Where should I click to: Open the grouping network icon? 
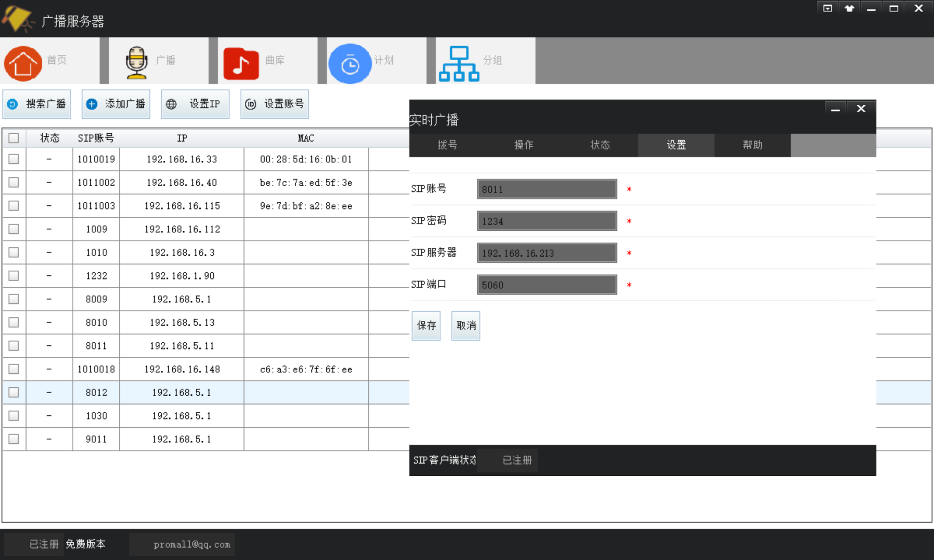click(x=459, y=63)
